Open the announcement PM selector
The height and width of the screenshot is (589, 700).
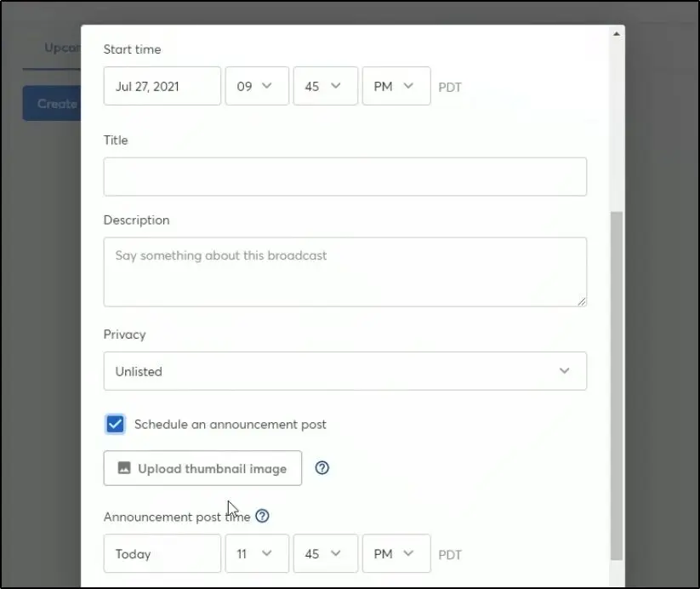pos(396,553)
